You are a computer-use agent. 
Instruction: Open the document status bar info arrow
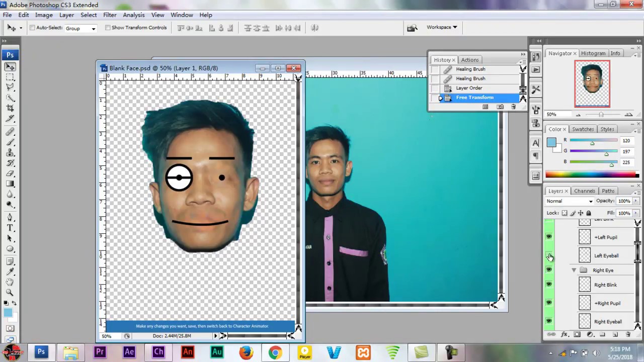(x=216, y=336)
